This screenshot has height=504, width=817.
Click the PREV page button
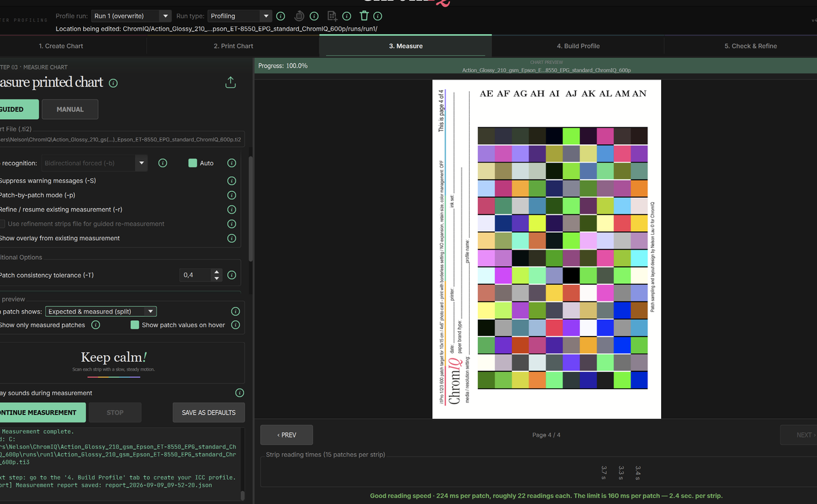click(x=287, y=435)
